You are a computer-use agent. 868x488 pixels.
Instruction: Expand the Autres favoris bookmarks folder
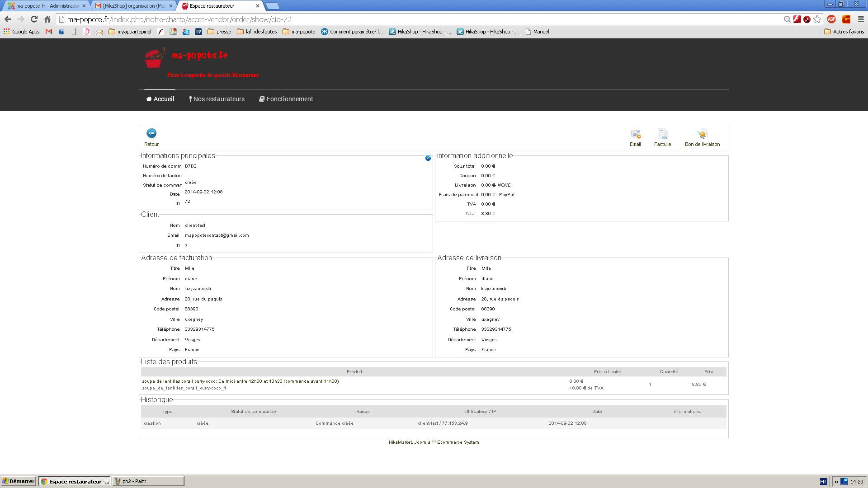(844, 32)
